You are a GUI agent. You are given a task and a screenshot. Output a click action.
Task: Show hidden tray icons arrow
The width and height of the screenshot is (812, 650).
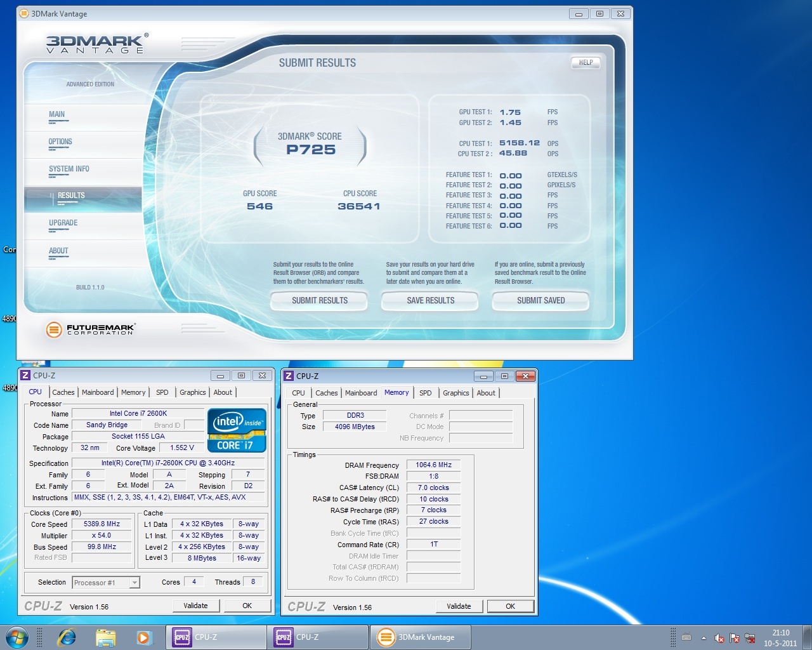[x=704, y=638]
